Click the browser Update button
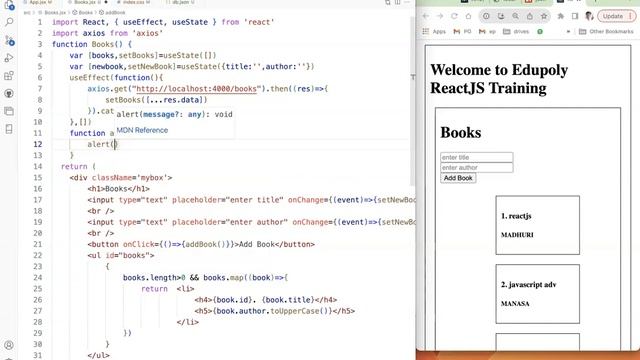 [x=616, y=16]
